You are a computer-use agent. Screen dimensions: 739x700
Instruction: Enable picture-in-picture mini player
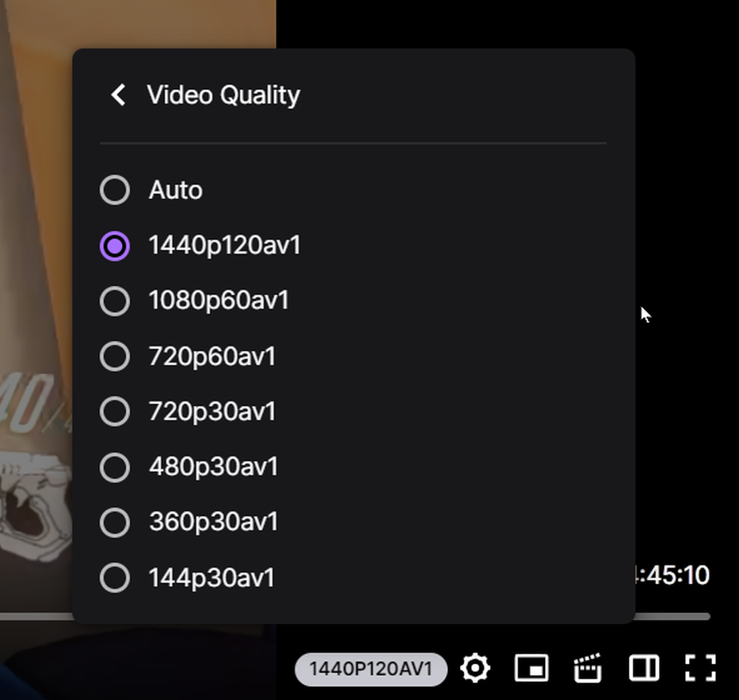531,669
